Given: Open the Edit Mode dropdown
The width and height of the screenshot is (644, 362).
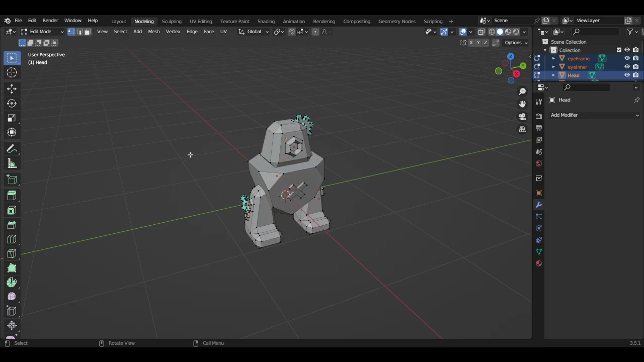Looking at the screenshot, I should pos(42,32).
